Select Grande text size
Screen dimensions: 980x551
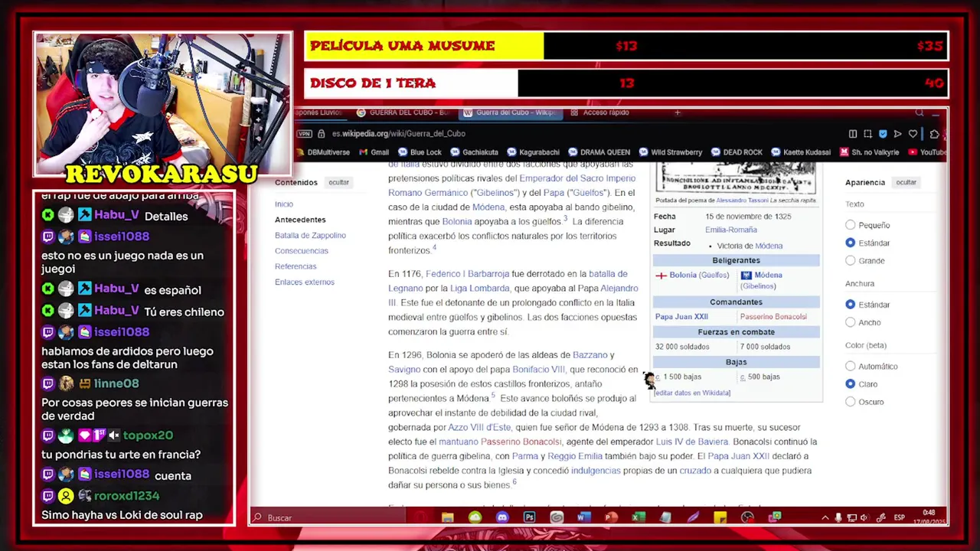[x=850, y=260]
